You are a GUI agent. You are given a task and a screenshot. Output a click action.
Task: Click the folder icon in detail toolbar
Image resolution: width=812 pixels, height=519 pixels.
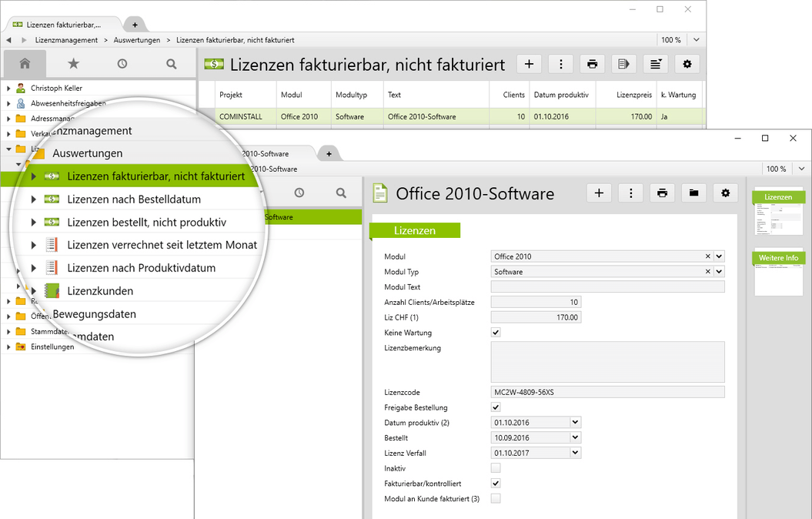693,193
